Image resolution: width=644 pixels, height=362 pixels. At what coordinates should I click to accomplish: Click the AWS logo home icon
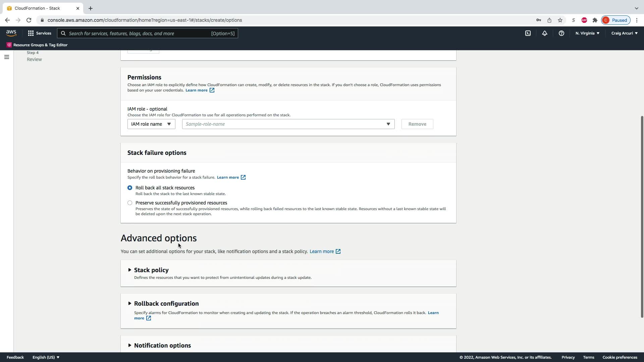pos(11,33)
